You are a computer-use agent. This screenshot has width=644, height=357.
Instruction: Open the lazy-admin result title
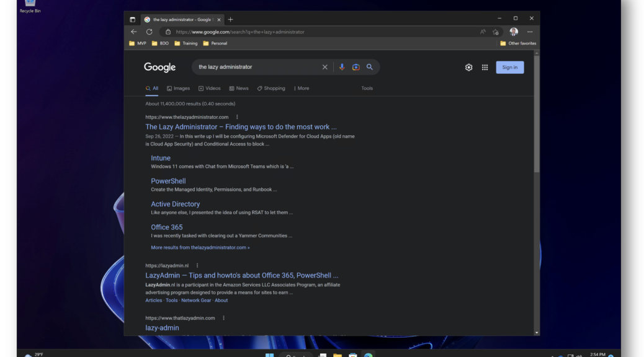pyautogui.click(x=162, y=328)
